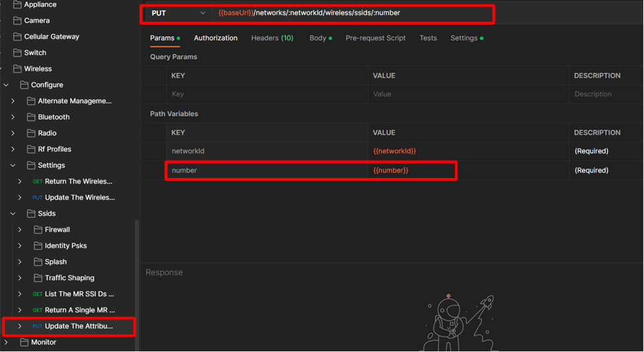This screenshot has width=644, height=352.
Task: Select Update The Attribu... PUT request
Action: [x=79, y=326]
